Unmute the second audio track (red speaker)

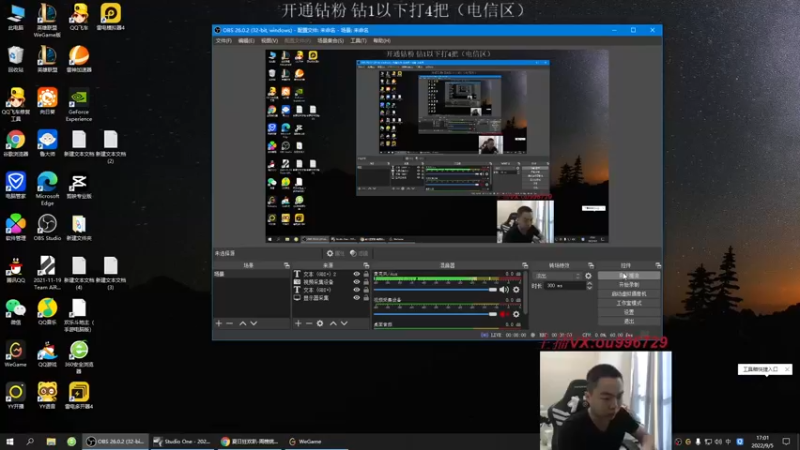pos(504,314)
